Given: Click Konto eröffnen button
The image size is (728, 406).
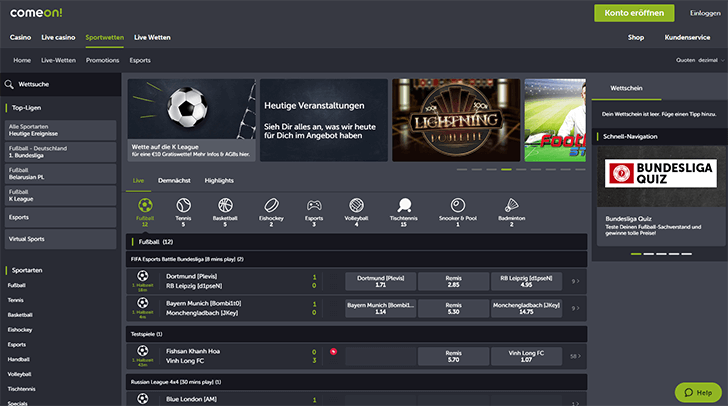Looking at the screenshot, I should 634,13.
